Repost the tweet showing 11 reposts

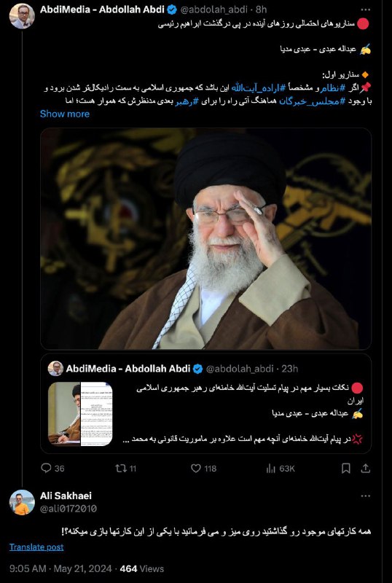coord(121,469)
